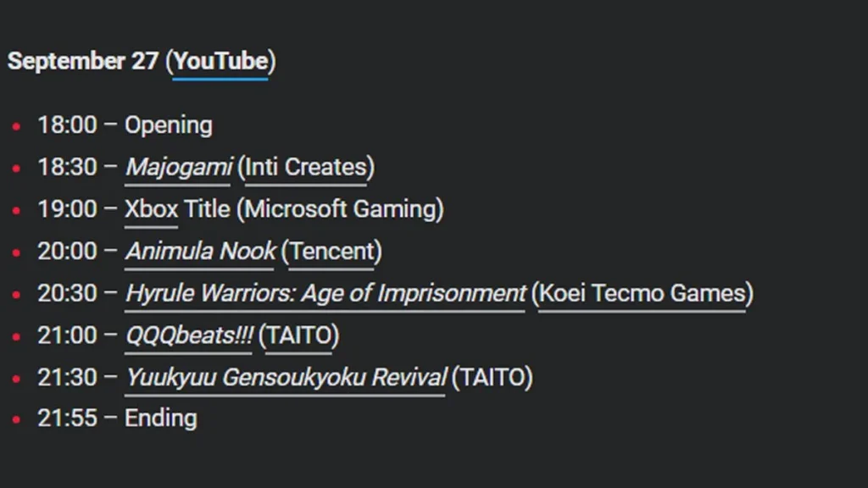Follow the Xbox link
868x488 pixels.
click(151, 208)
